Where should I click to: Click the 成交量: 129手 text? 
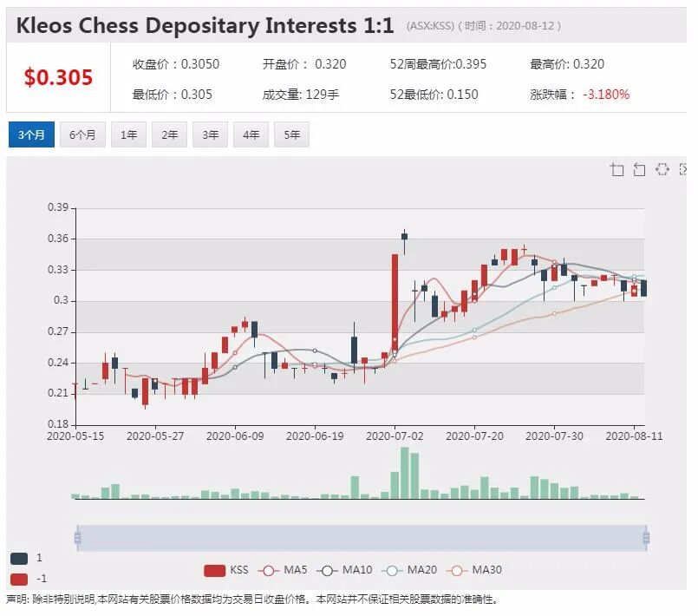pos(301,95)
